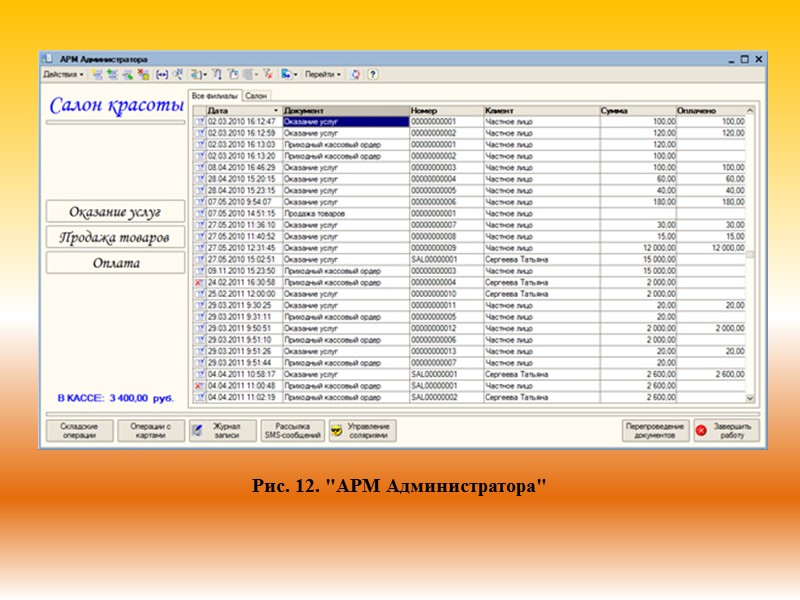
Task: Click the icon on the Журнал записи button
Action: (x=198, y=431)
